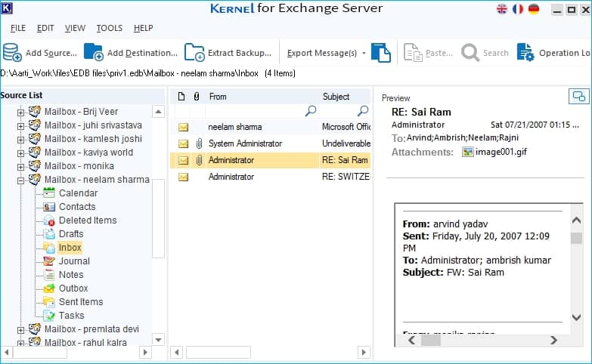Click the Notes folder icon

(x=49, y=275)
